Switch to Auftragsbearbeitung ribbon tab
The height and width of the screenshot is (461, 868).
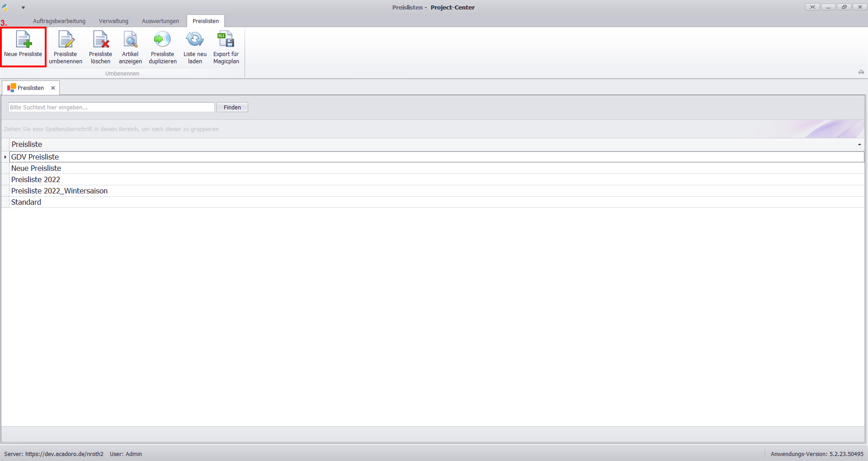[x=59, y=21]
